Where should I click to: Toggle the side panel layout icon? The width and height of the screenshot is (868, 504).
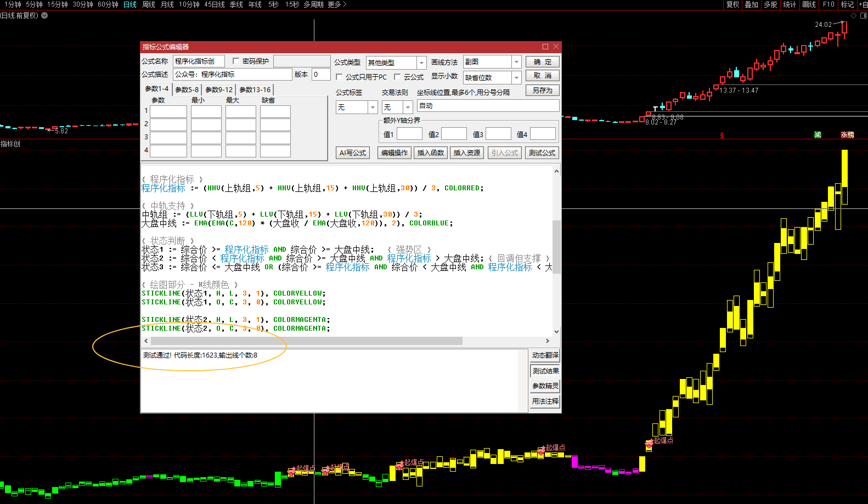pyautogui.click(x=863, y=15)
